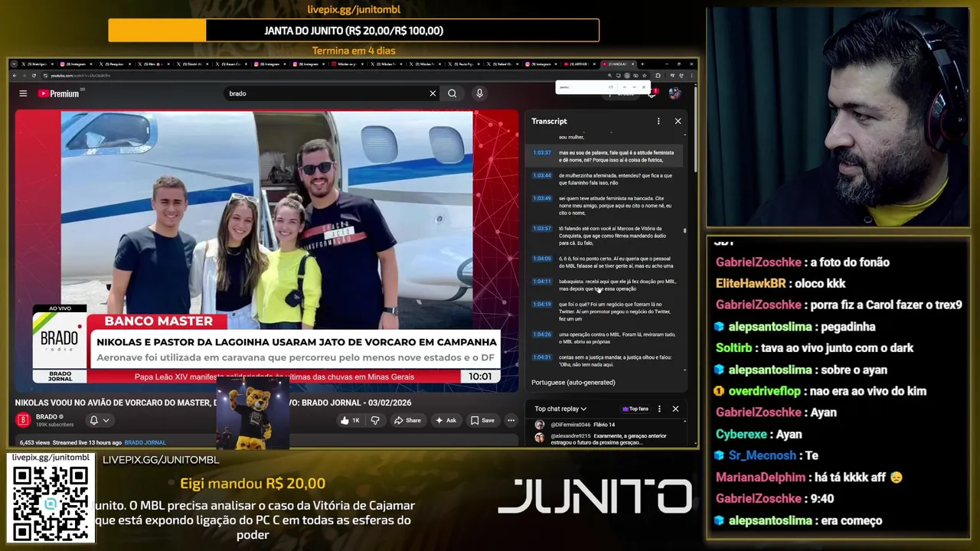Click chat replay comment by @alexandre9215
Viewport: 980px width, 551px height.
click(608, 439)
